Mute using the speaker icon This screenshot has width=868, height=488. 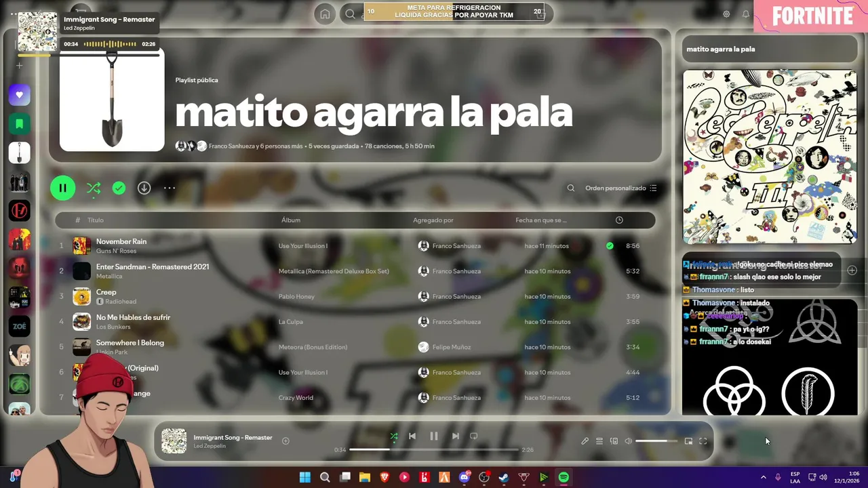point(629,441)
